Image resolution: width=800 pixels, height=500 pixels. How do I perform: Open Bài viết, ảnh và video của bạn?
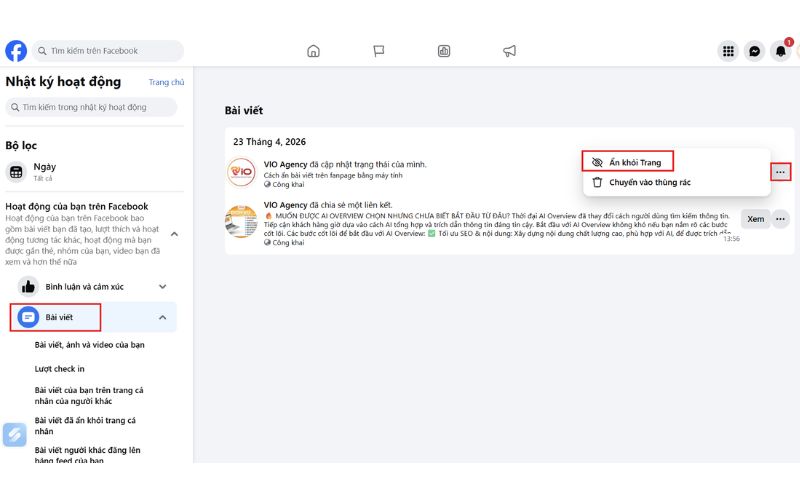point(90,345)
